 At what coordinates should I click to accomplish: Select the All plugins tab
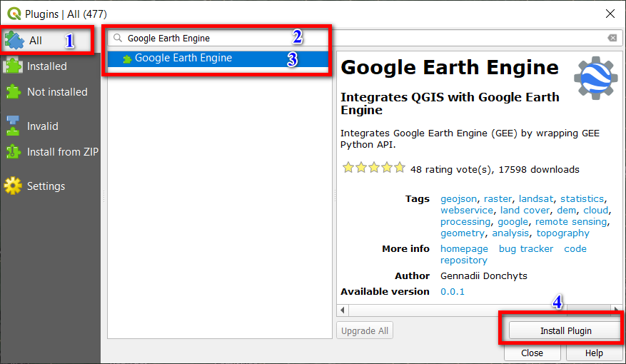point(48,40)
